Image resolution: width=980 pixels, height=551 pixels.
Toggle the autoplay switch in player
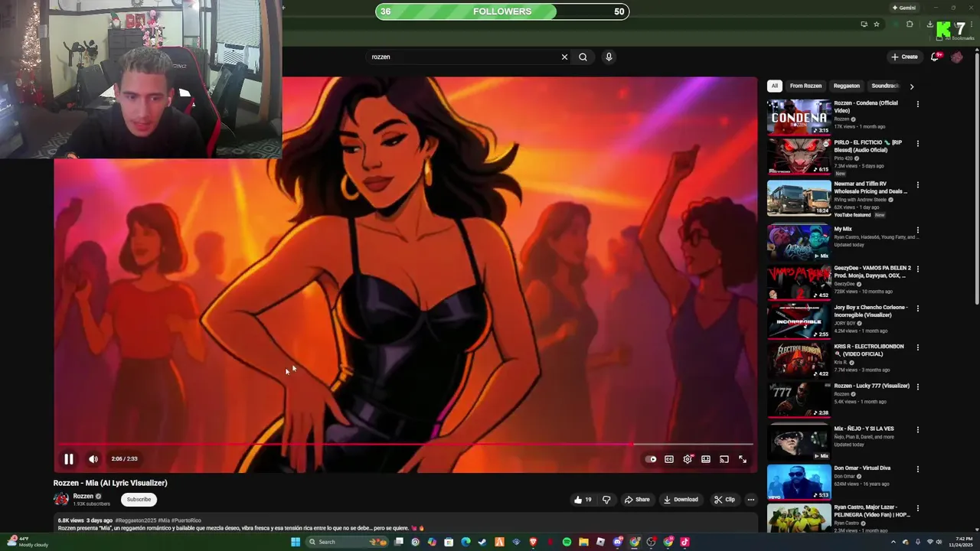coord(651,459)
